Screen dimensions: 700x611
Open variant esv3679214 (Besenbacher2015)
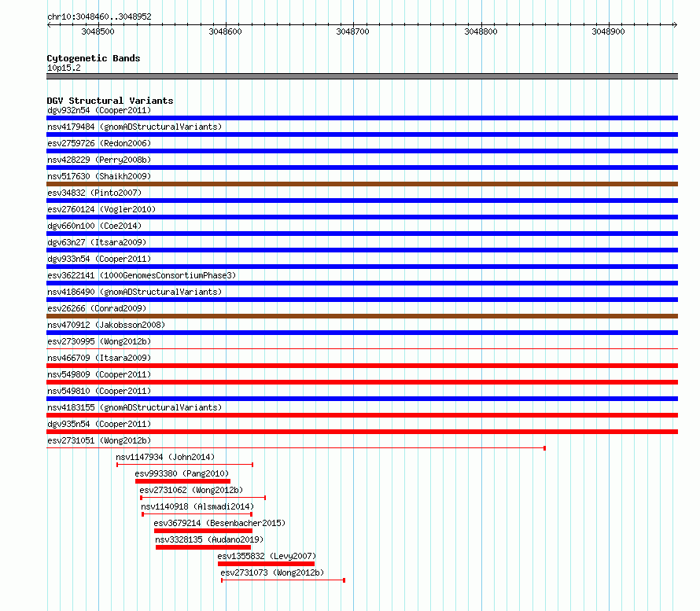pyautogui.click(x=219, y=523)
